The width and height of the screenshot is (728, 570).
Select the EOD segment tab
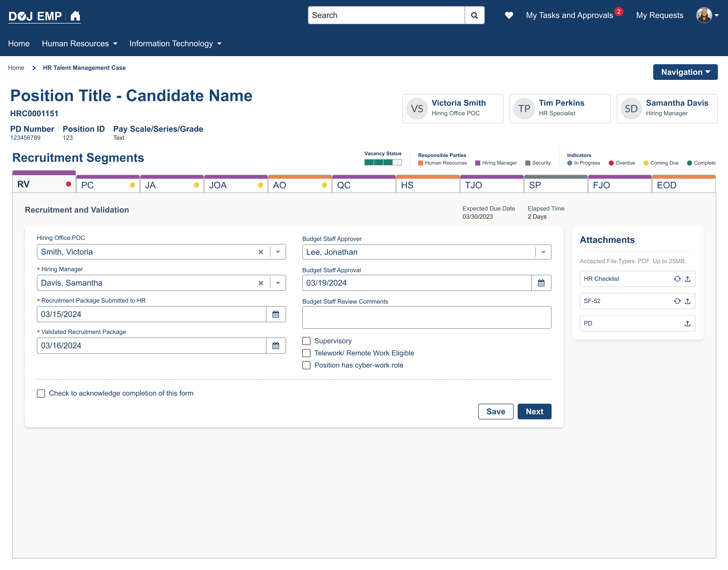pos(684,184)
